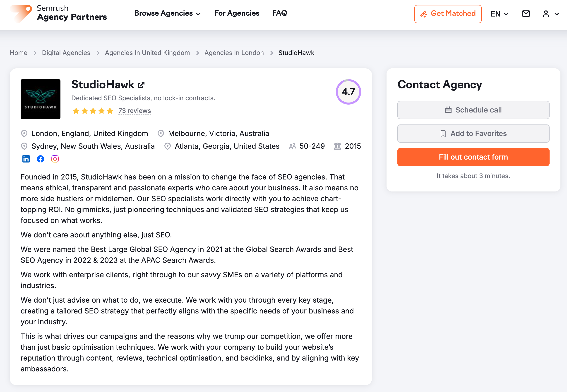Viewport: 567px width, 392px height.
Task: Open StudioHawk's Facebook page icon
Action: [x=41, y=159]
